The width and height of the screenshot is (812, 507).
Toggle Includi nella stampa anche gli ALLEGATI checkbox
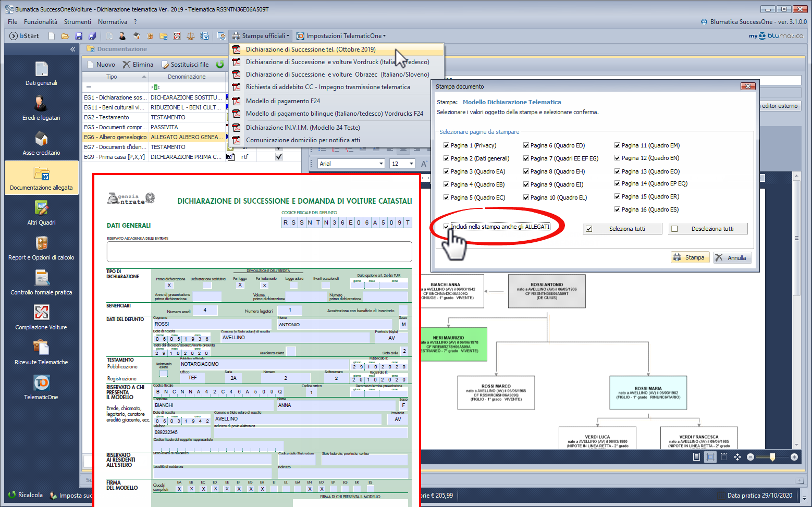[x=446, y=227]
